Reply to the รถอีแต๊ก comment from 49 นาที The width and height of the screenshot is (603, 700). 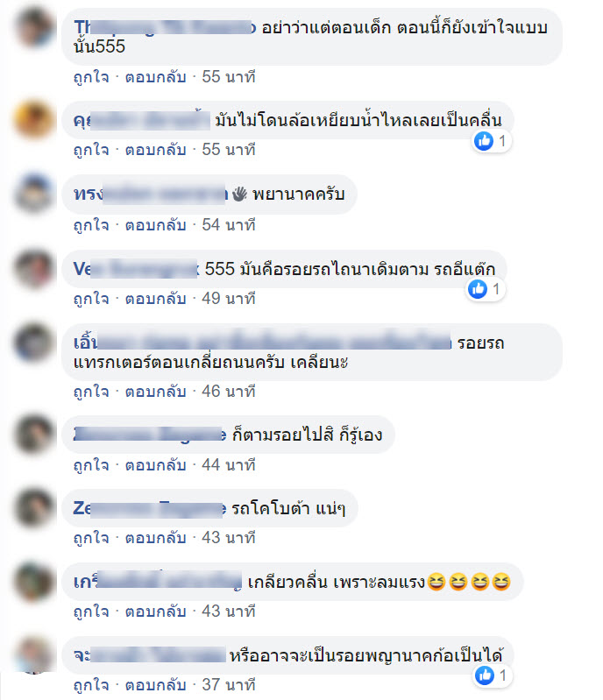155,299
